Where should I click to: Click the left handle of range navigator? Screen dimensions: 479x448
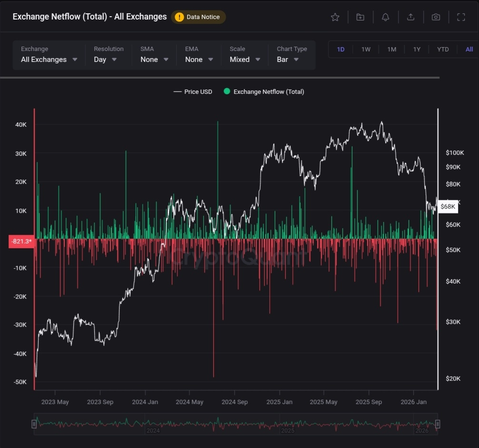(x=34, y=424)
